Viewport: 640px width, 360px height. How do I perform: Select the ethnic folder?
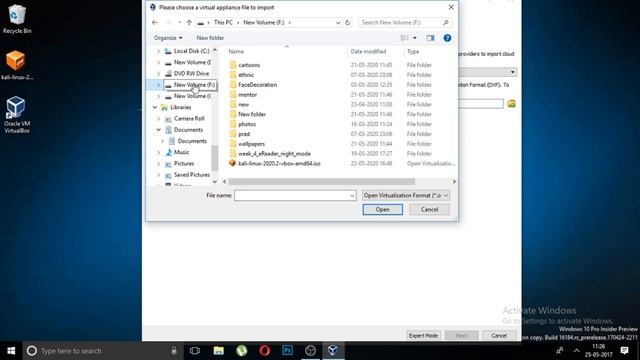pos(246,75)
